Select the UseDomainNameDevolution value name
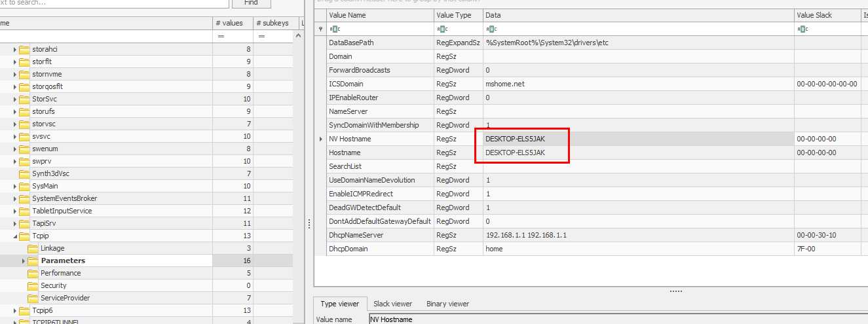 pos(373,181)
